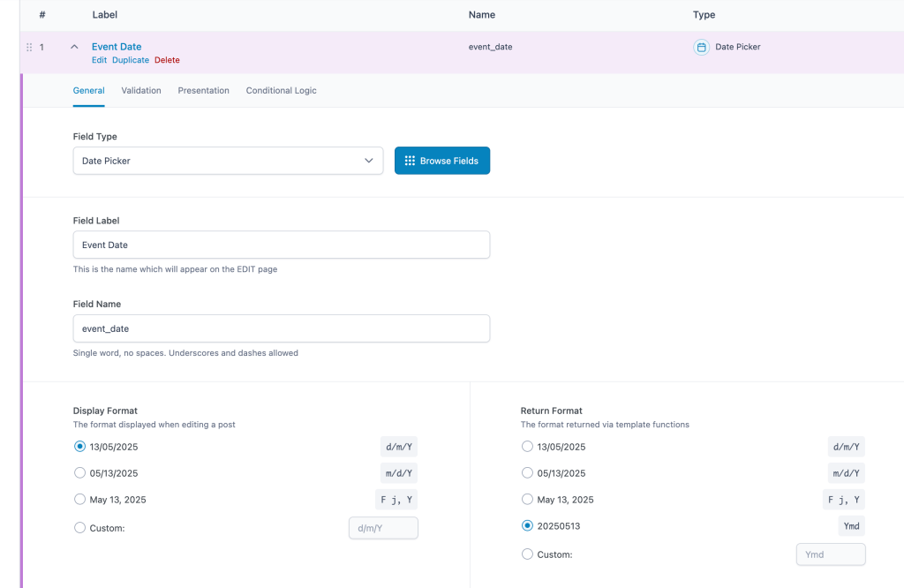This screenshot has width=904, height=588.
Task: Collapse the Event Date field row
Action: click(74, 47)
